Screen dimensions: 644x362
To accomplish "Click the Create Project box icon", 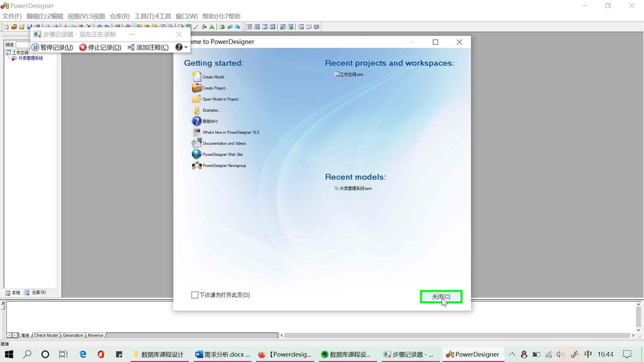I will tap(197, 88).
